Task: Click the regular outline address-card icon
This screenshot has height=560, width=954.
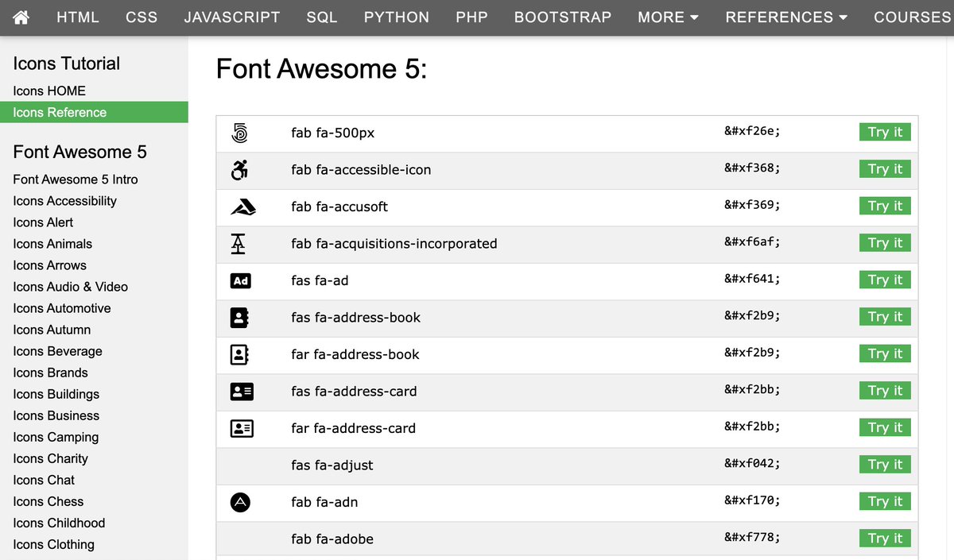Action: [x=242, y=428]
